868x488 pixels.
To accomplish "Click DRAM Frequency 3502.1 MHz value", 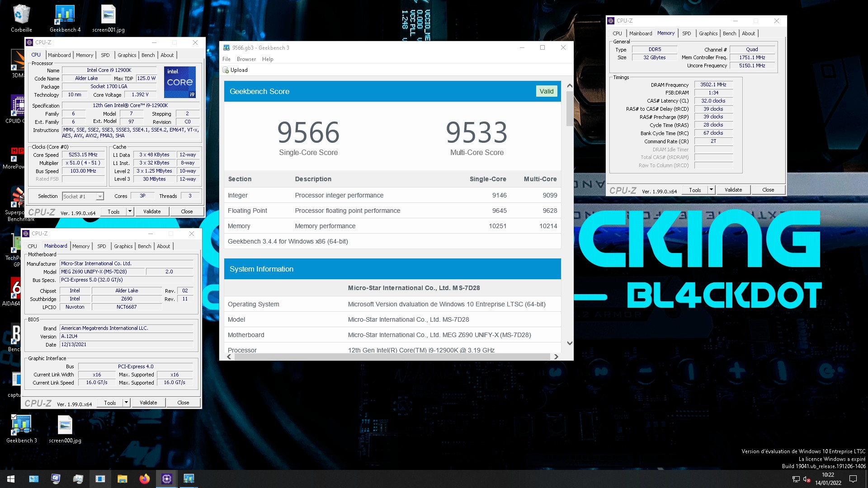I will [713, 84].
